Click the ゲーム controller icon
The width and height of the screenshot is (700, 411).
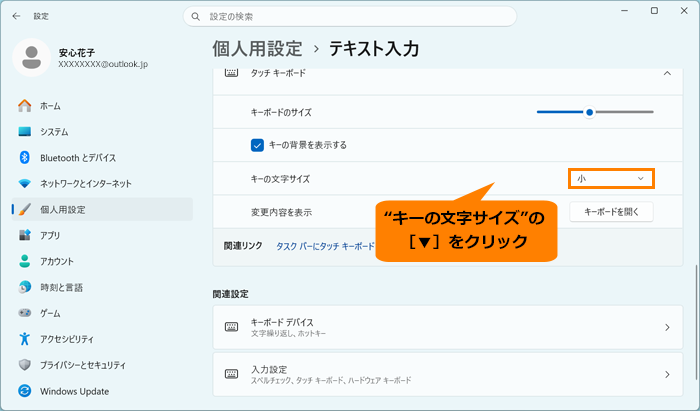25,313
